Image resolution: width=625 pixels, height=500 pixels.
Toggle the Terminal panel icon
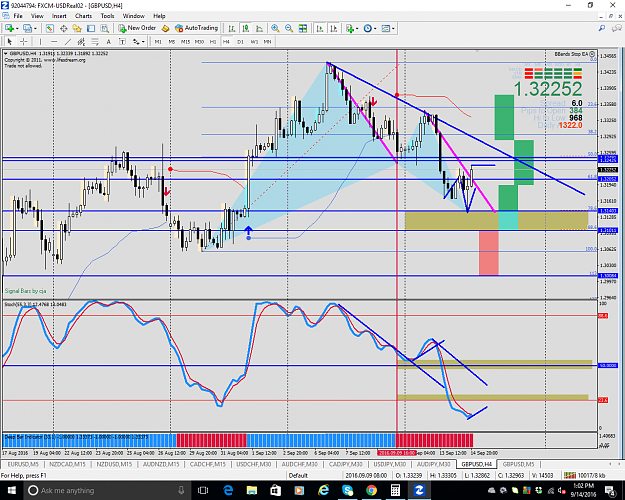[91, 28]
